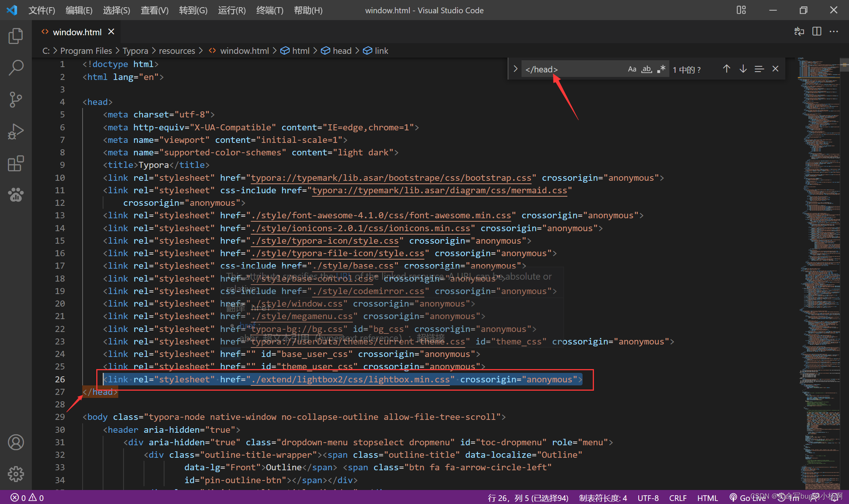The width and height of the screenshot is (849, 504).
Task: Open the Run and Debug view
Action: (x=16, y=132)
